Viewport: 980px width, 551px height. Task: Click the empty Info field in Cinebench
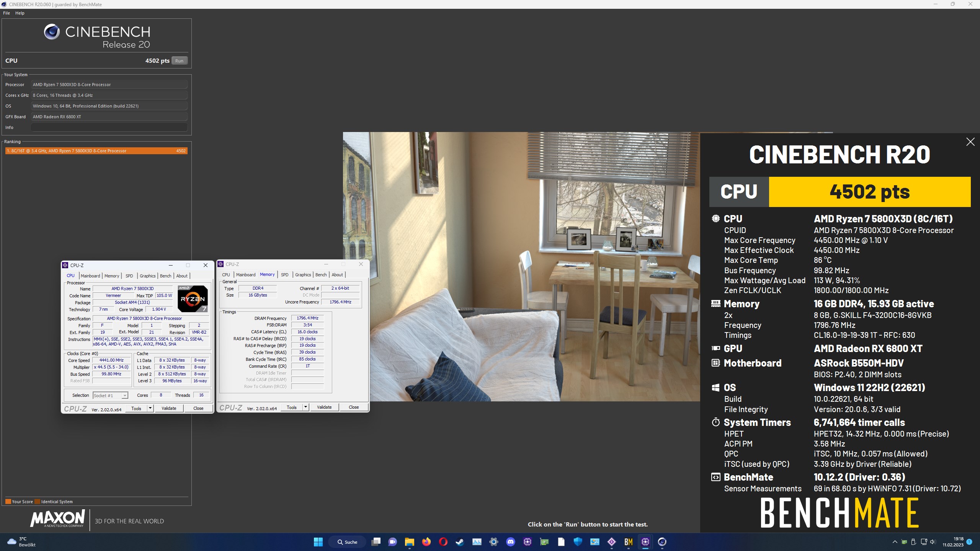pos(109,127)
